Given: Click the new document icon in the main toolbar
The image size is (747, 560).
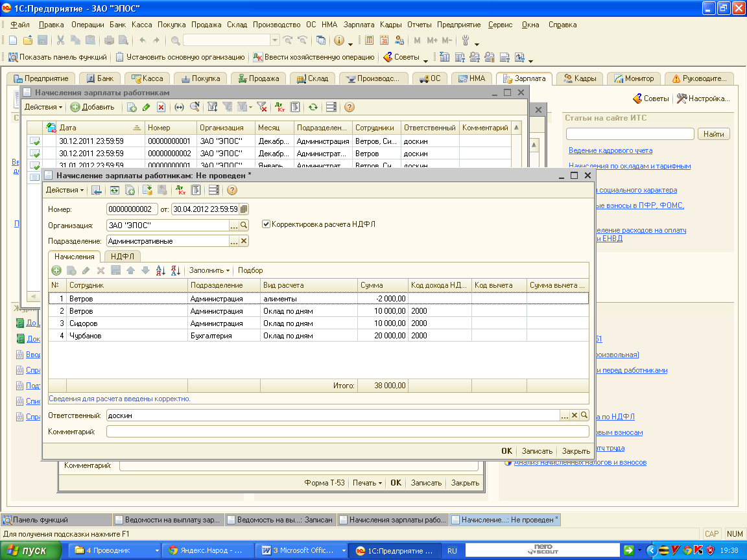Looking at the screenshot, I should click(14, 40).
